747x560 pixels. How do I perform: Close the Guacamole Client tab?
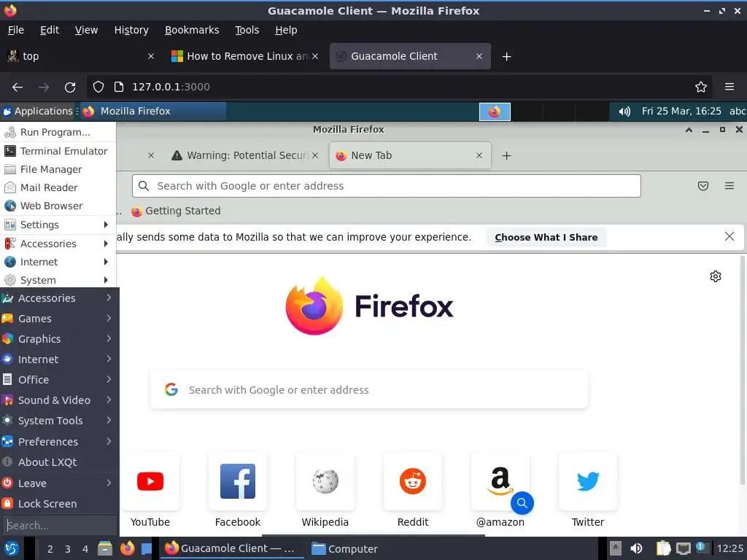pos(479,56)
